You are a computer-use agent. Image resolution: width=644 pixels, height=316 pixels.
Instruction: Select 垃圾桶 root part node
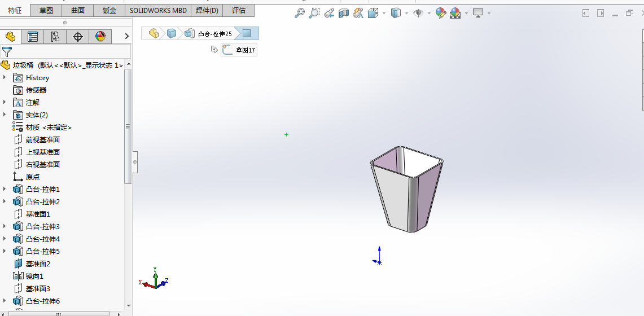click(x=62, y=65)
